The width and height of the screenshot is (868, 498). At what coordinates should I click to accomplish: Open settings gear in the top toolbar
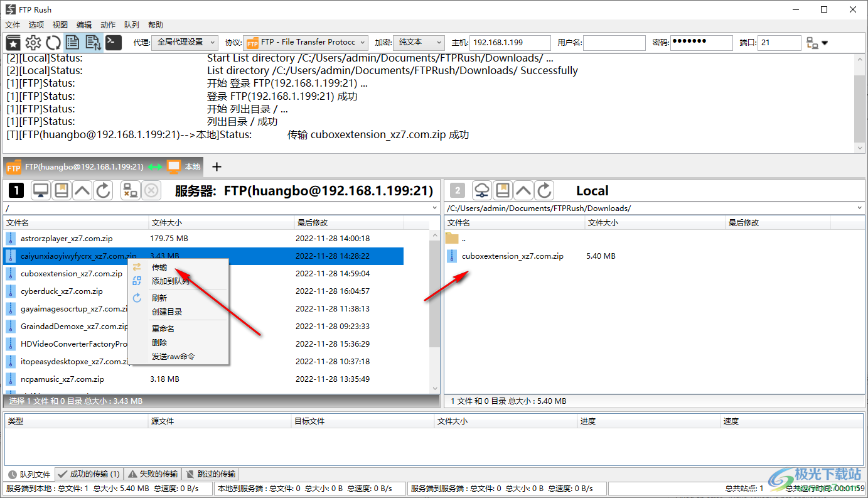click(x=33, y=43)
